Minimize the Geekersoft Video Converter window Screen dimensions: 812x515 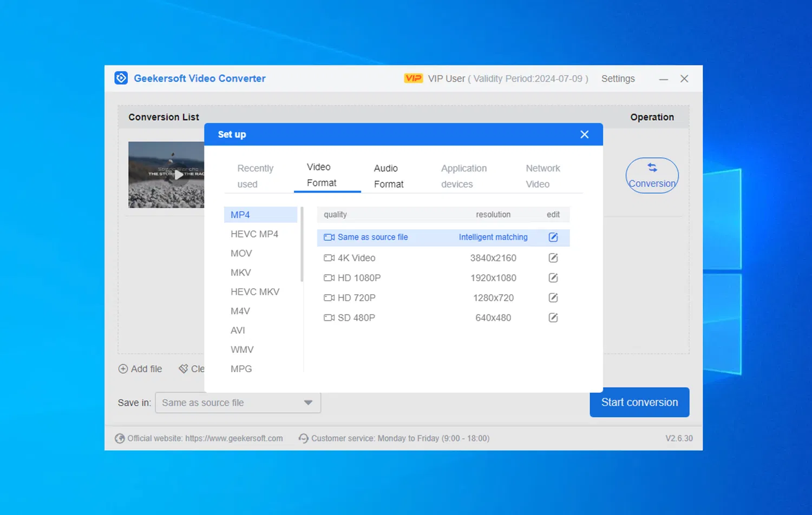[x=664, y=79]
